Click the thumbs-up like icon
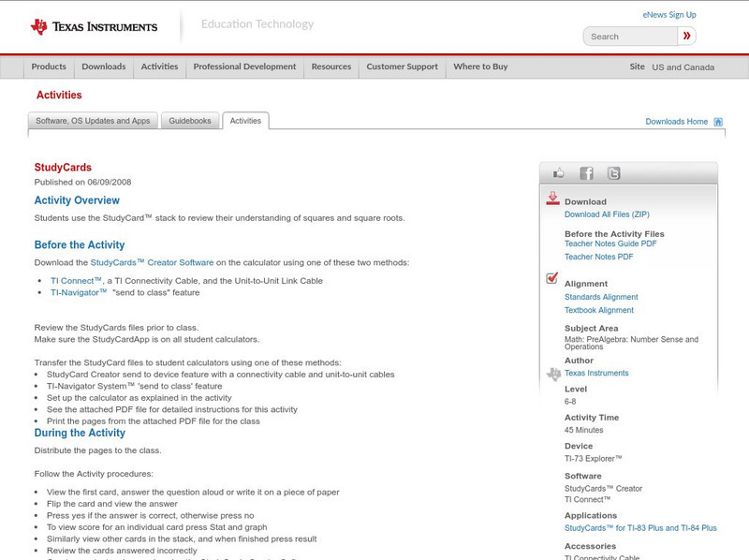The image size is (749, 560). point(558,173)
